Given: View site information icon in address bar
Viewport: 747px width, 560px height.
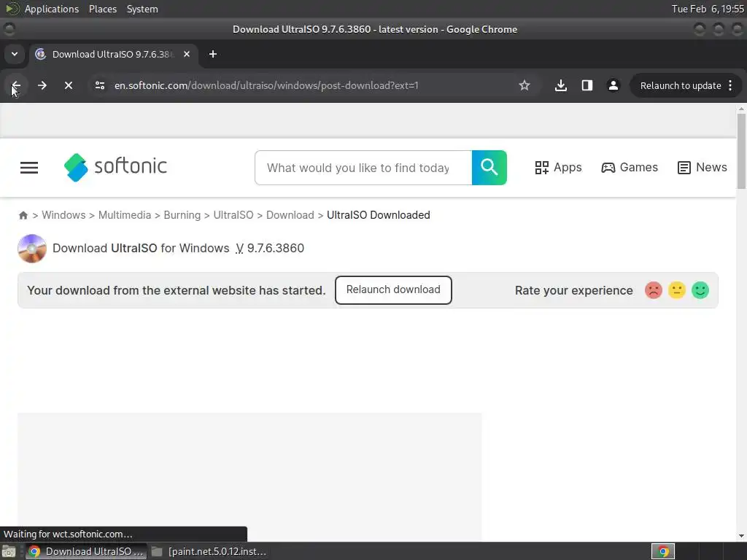Looking at the screenshot, I should click(100, 86).
